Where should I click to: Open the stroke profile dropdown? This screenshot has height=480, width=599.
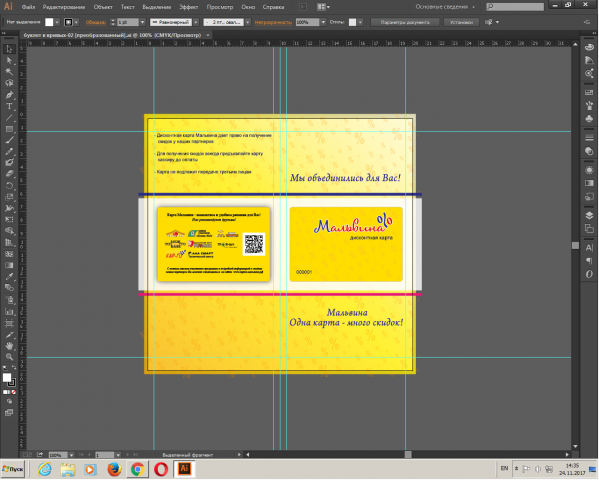196,22
